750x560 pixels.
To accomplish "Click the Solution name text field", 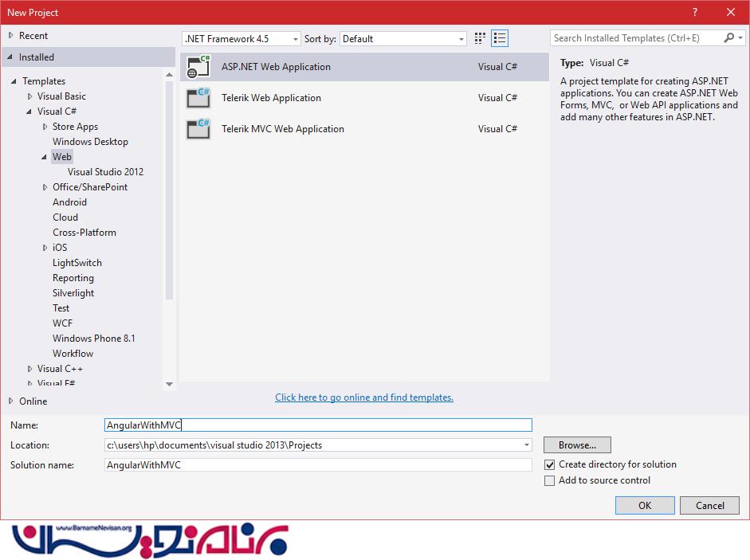I will click(318, 465).
